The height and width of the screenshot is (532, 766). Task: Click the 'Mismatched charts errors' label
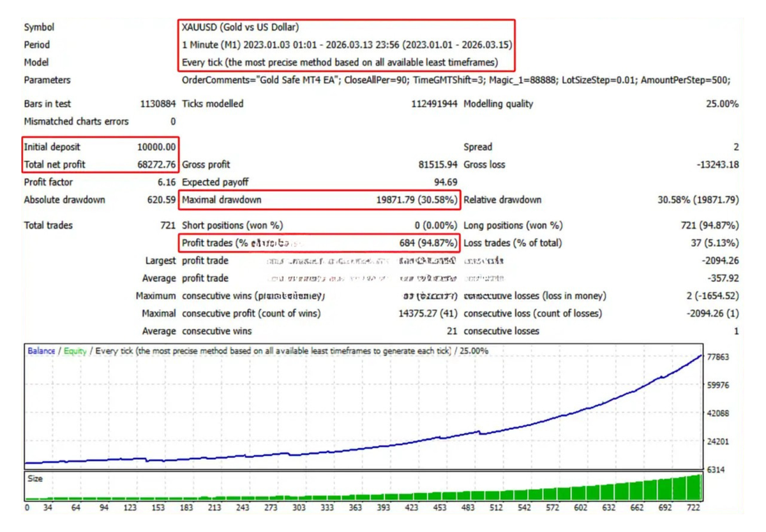click(76, 121)
